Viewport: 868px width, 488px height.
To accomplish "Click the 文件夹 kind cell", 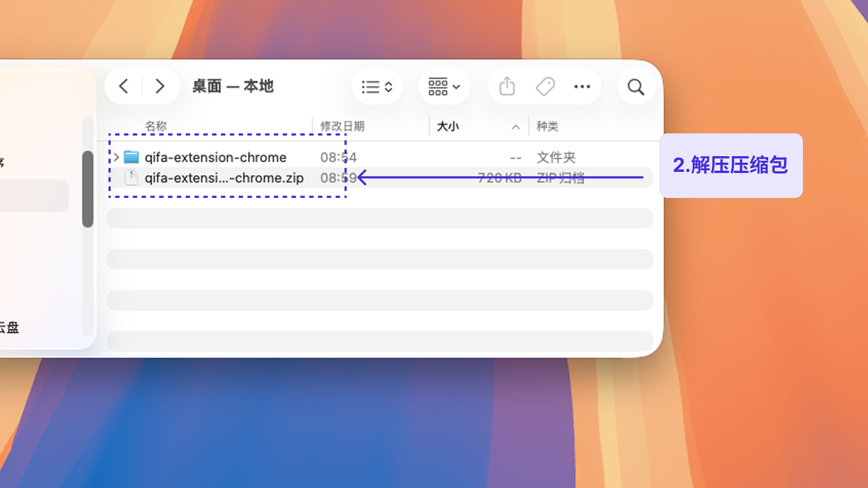I will click(x=556, y=157).
